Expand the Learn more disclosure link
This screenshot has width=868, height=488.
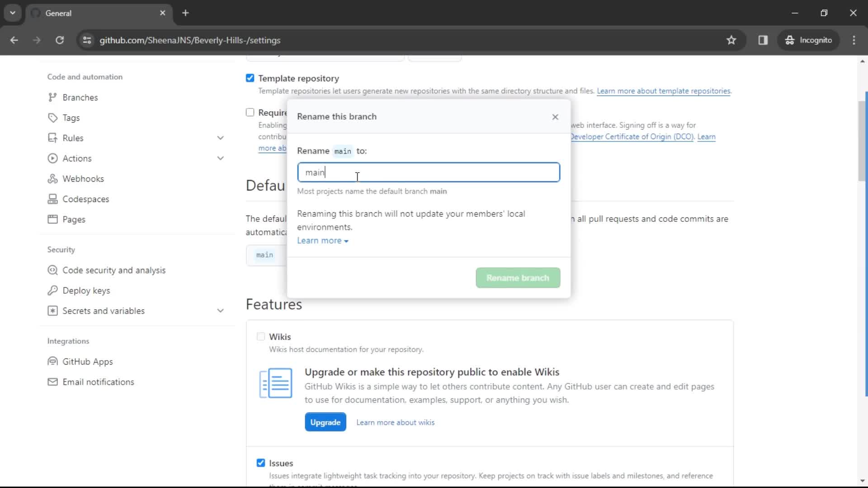pyautogui.click(x=322, y=240)
